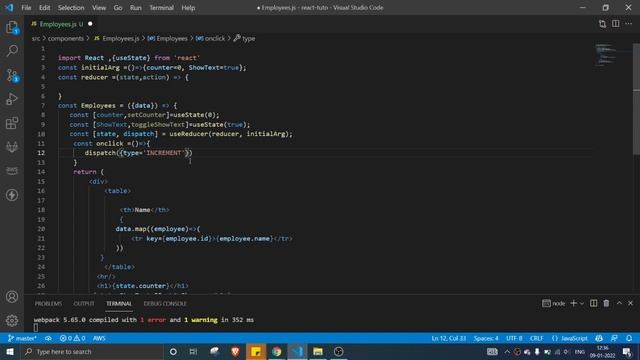Split the editor to the right
Image resolution: width=640 pixels, height=360 pixels.
[x=616, y=24]
